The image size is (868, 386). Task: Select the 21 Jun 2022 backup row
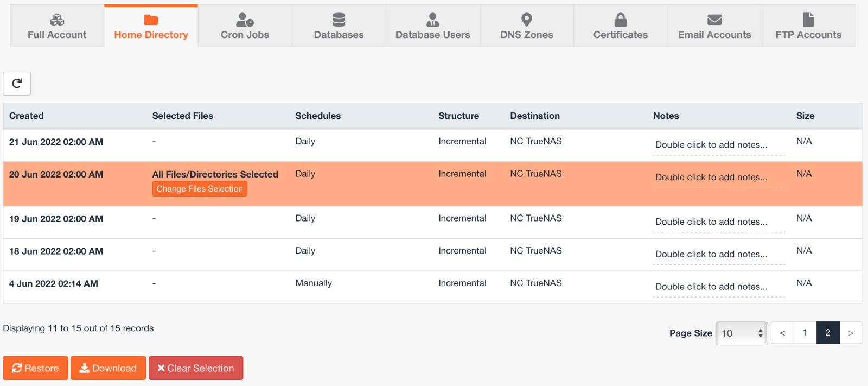(56, 142)
